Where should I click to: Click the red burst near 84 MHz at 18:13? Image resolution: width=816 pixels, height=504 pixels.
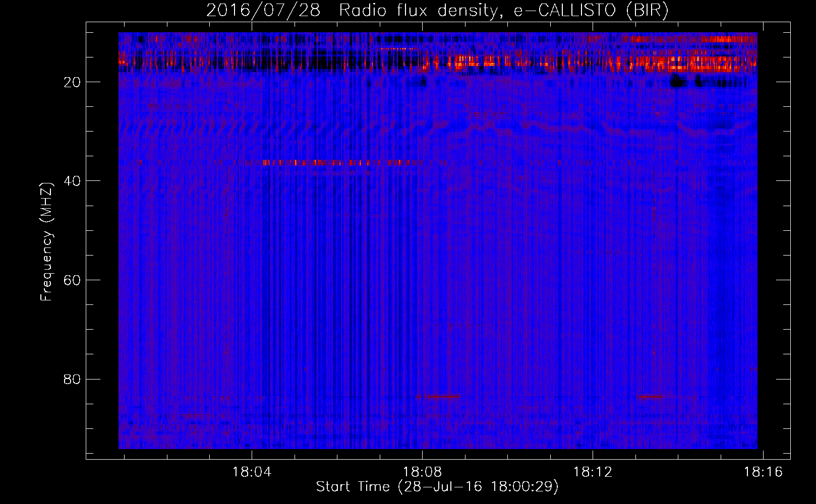(x=651, y=397)
